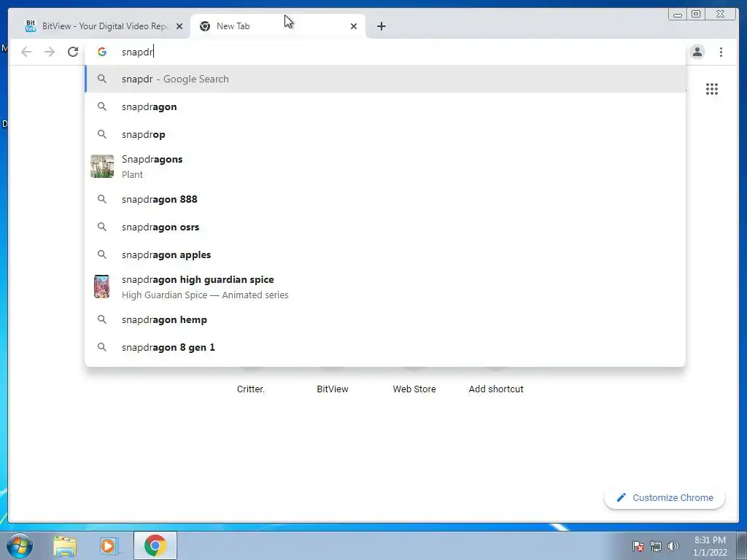Open the Chrome profile avatar icon
The width and height of the screenshot is (747, 560).
(697, 52)
